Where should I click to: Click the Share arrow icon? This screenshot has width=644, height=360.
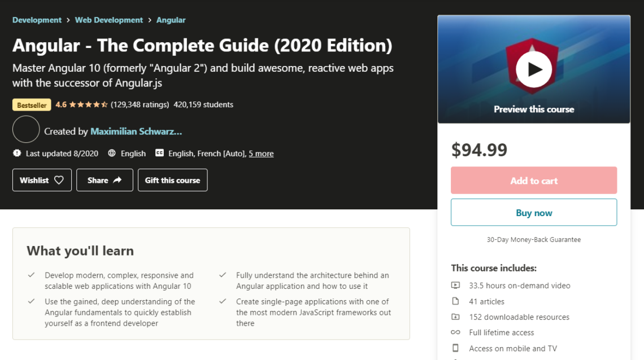[116, 179]
